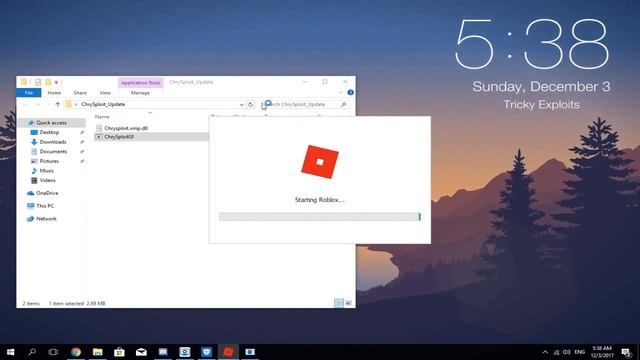Click the search magnifier in Explorer
This screenshot has width=640, height=360.
click(343, 104)
